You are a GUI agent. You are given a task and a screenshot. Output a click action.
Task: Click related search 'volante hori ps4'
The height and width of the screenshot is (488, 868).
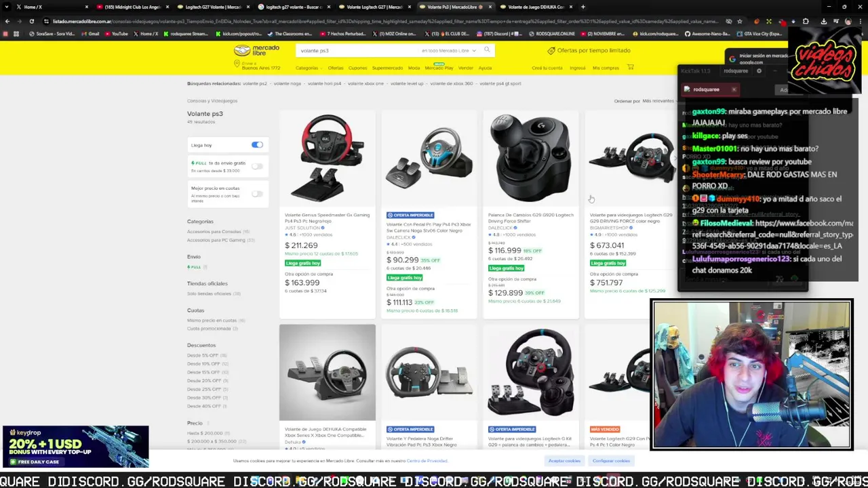click(x=324, y=83)
